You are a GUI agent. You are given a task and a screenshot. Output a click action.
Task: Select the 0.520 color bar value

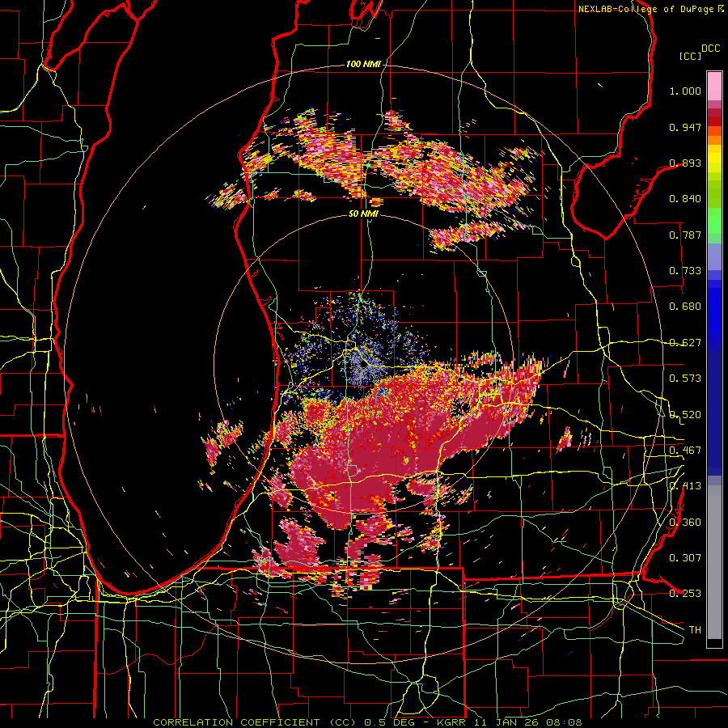point(685,415)
